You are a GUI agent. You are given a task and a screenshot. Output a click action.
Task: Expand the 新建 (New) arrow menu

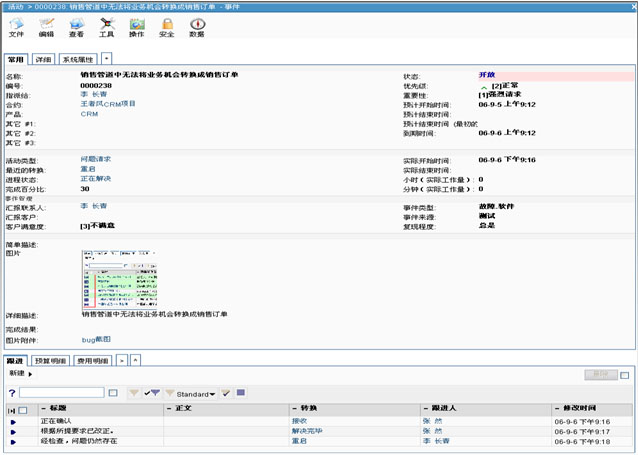click(x=29, y=373)
